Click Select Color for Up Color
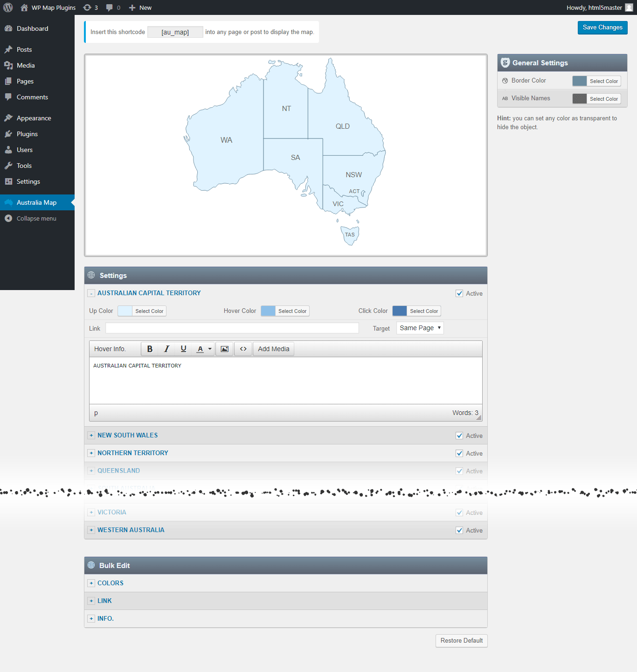The image size is (637, 672). coord(149,311)
